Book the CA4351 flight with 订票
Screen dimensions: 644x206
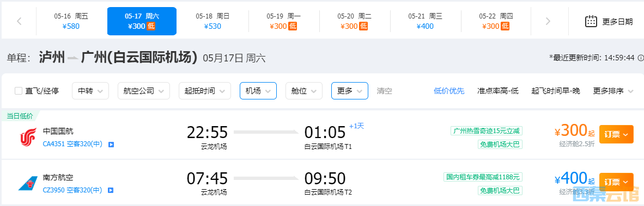pos(616,134)
